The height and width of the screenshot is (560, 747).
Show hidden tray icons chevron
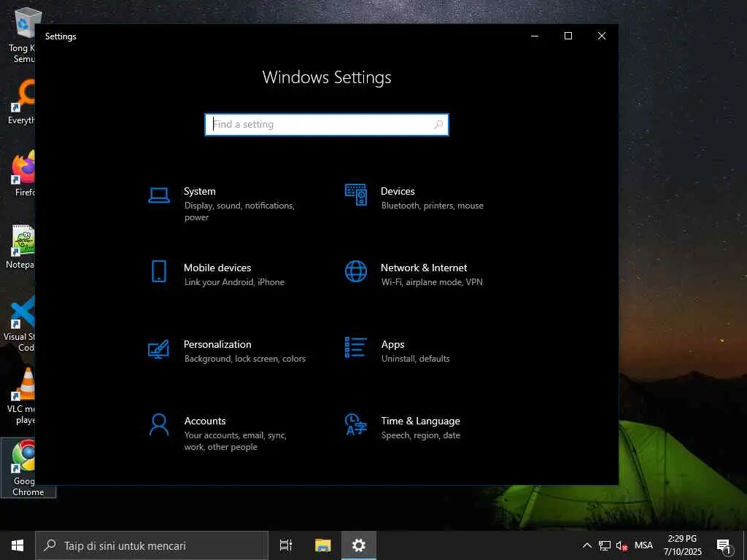pyautogui.click(x=587, y=545)
